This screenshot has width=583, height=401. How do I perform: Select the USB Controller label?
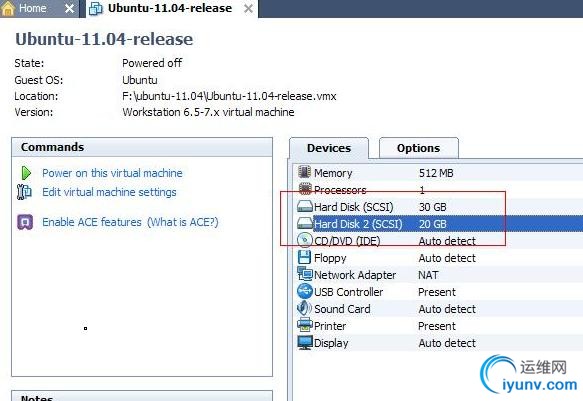[x=348, y=292]
